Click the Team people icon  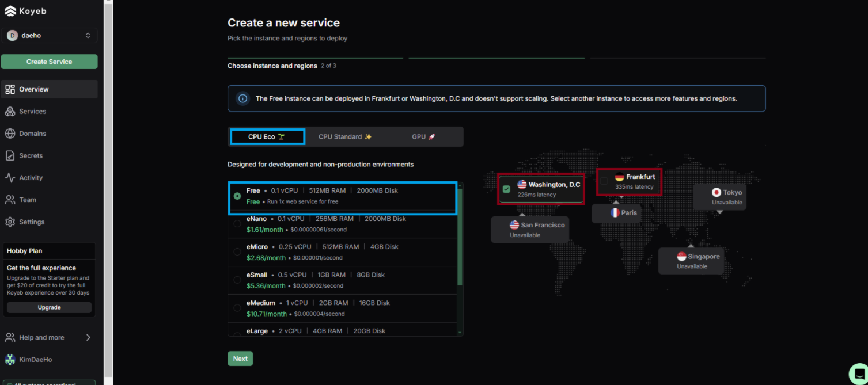(x=10, y=200)
